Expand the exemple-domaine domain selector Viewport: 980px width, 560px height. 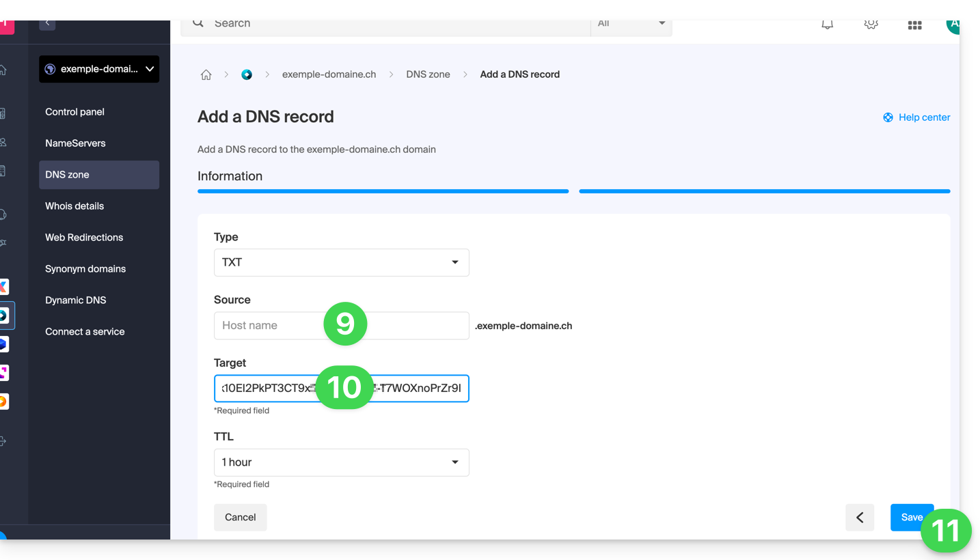[99, 69]
